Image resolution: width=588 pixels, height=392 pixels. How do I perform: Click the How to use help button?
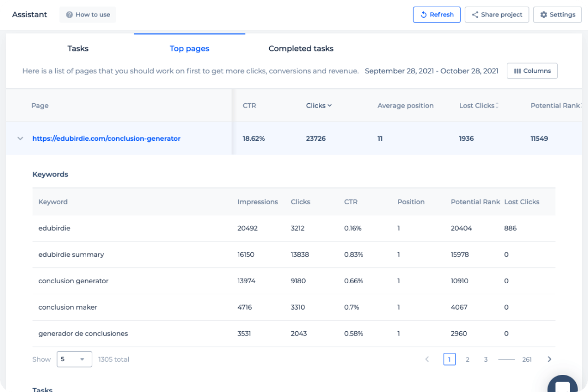[x=88, y=14]
